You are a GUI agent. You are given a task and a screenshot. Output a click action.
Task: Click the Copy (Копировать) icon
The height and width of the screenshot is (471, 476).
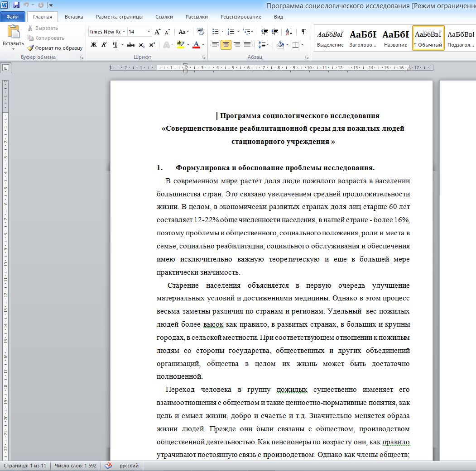pyautogui.click(x=30, y=38)
